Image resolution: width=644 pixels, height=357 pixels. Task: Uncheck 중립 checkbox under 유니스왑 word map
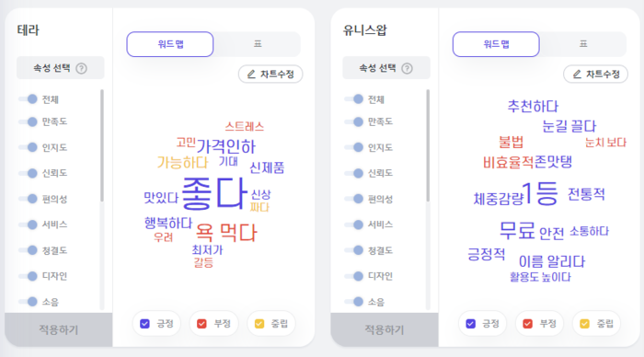pyautogui.click(x=584, y=324)
